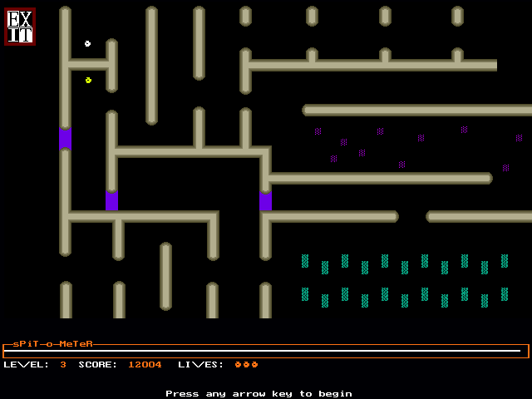532x399 pixels.
Task: Click the level number 3
Action: coord(63,364)
